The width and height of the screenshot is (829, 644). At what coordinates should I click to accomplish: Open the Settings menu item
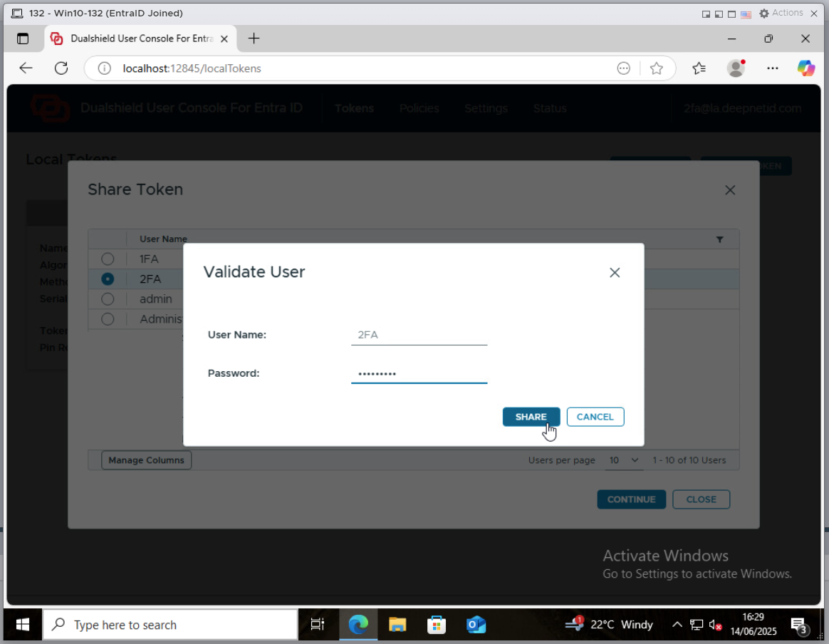click(x=486, y=108)
